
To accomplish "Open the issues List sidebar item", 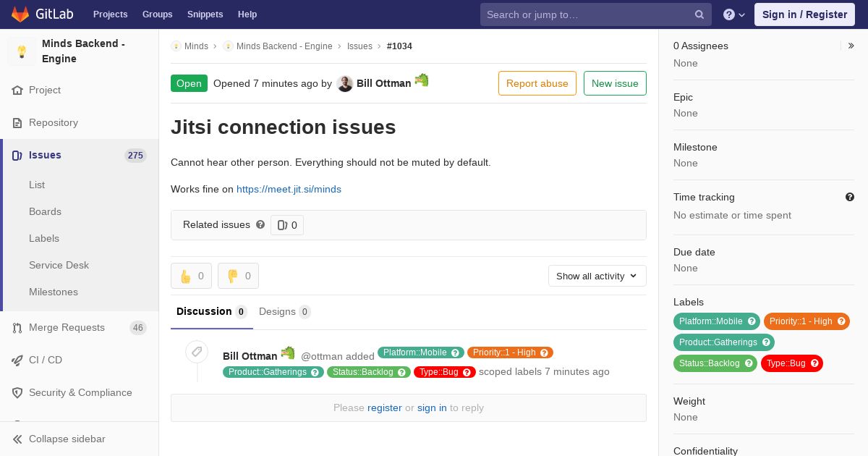I will (37, 185).
